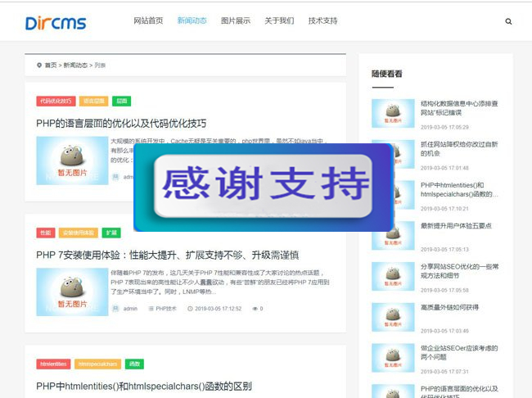This screenshot has height=398, width=532.
Task: Select the green 函数 tag
Action: pos(134,364)
